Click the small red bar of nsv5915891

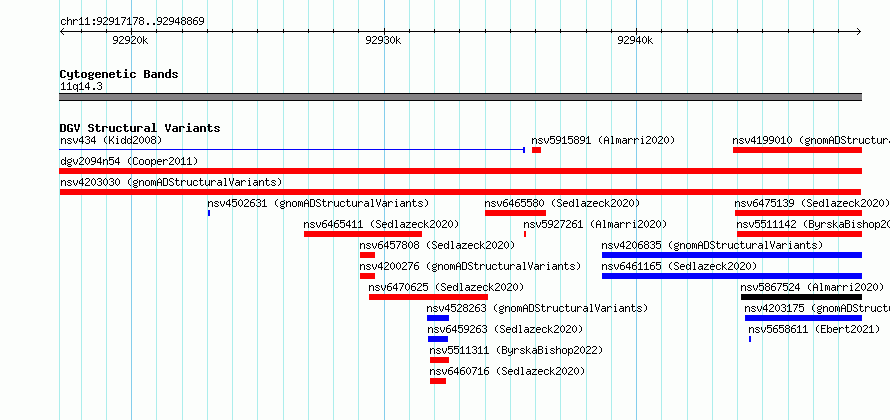pyautogui.click(x=536, y=150)
